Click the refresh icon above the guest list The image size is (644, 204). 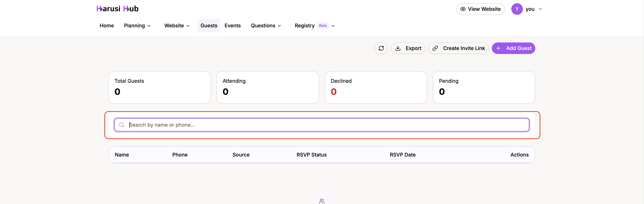click(381, 48)
